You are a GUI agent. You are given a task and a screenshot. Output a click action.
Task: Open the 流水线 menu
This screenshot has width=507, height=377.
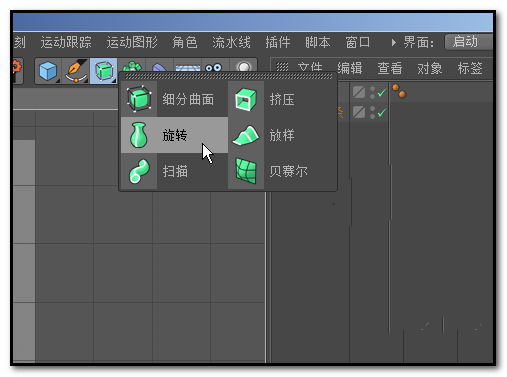[x=231, y=42]
